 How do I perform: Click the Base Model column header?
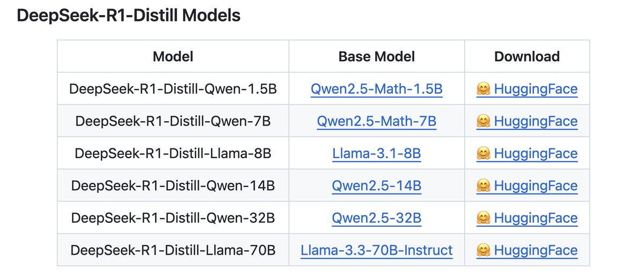pyautogui.click(x=376, y=56)
